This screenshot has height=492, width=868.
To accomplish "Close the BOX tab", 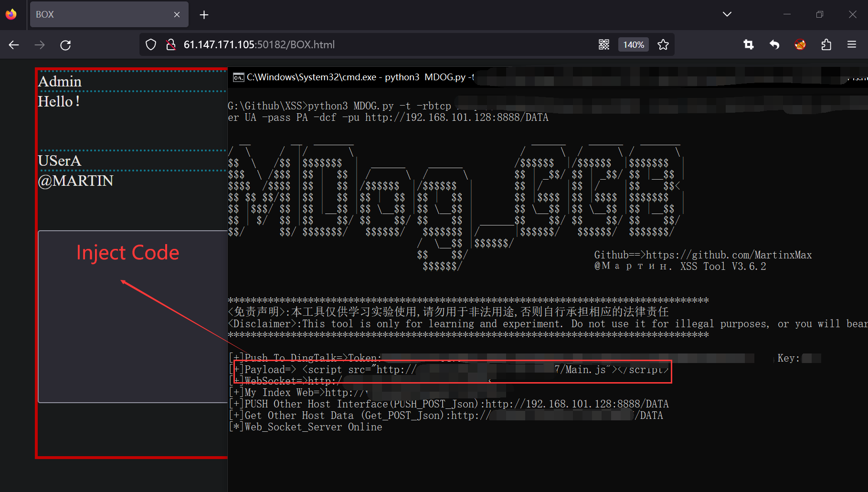I will click(x=177, y=15).
